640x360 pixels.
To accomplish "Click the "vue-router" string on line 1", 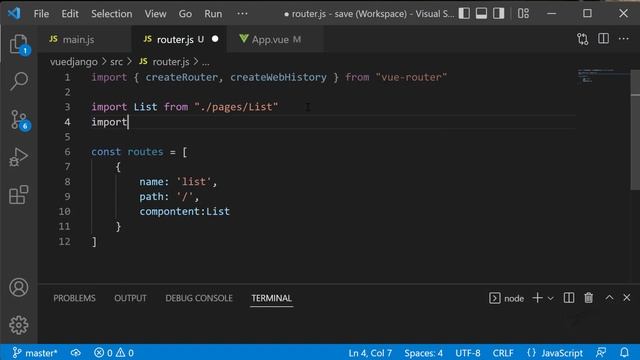I will click(411, 77).
